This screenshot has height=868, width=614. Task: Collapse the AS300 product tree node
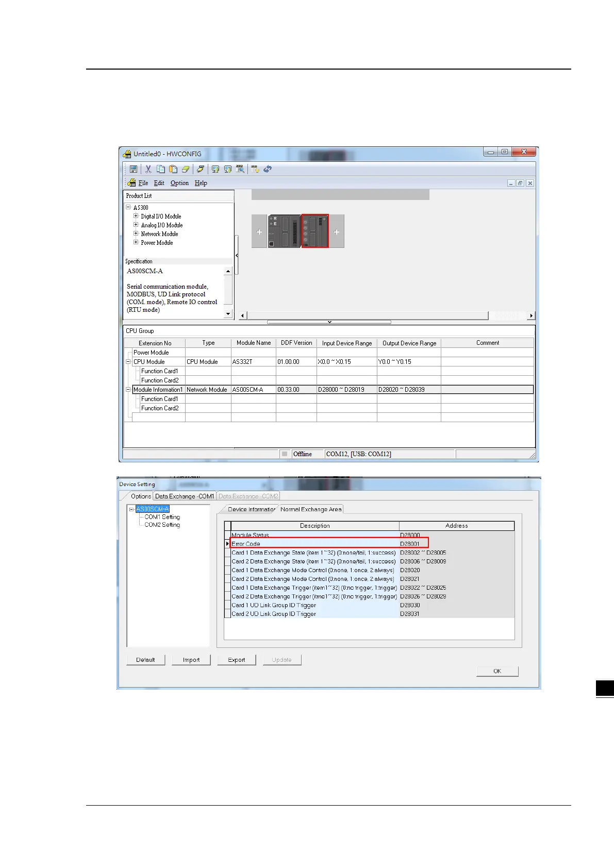click(x=128, y=207)
